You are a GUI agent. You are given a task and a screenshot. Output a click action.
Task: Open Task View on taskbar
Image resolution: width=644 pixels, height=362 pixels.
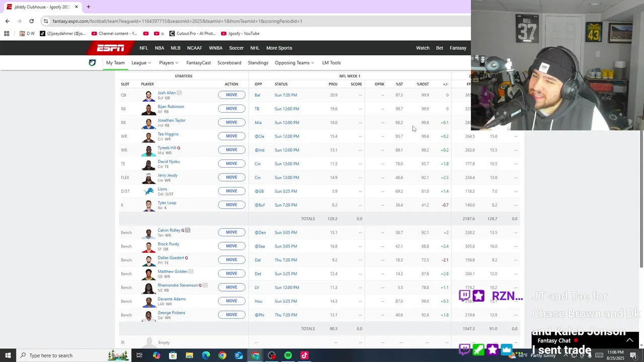coord(139,355)
